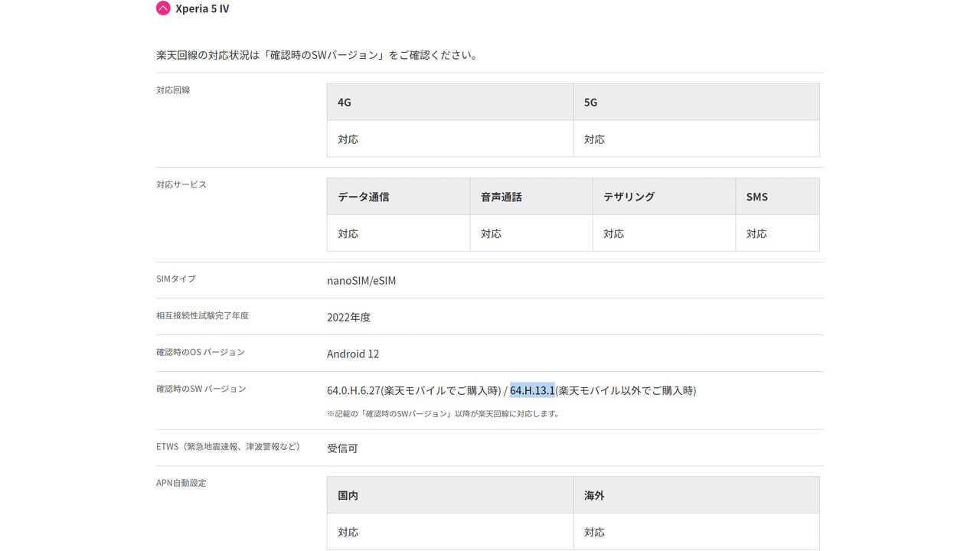Viewport: 980px width, 551px height.
Task: Select the 対応 cell under 4G
Action: [x=348, y=139]
